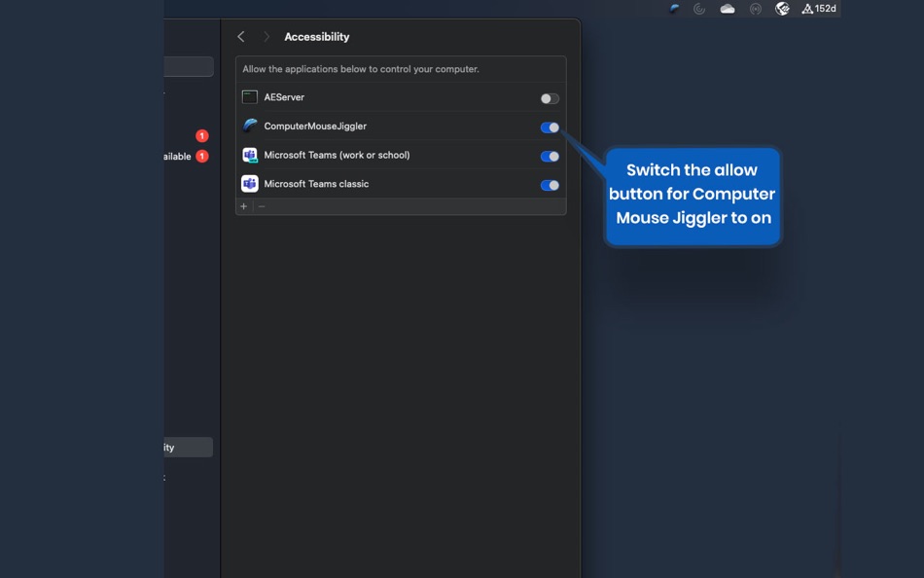Add an application with the plus button

pos(243,206)
